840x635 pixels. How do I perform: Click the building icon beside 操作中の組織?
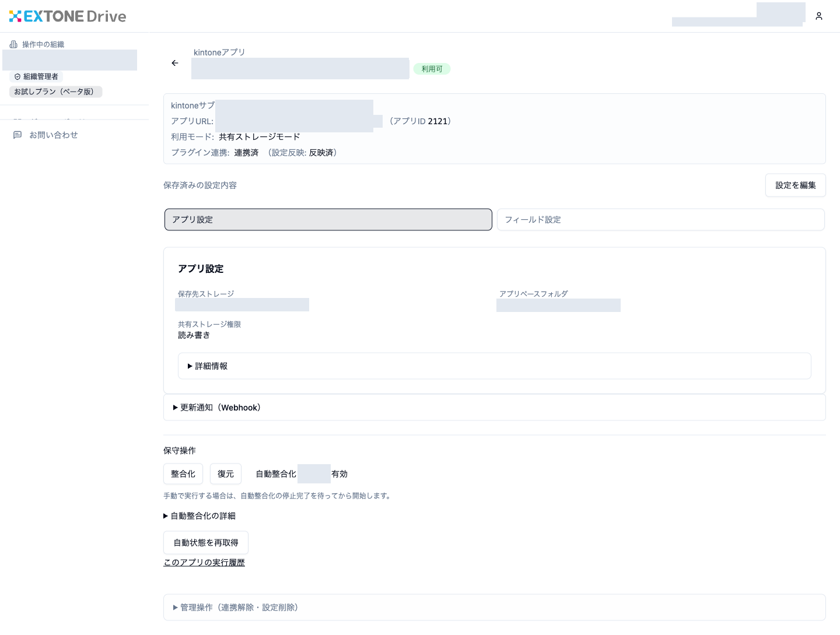pyautogui.click(x=13, y=44)
